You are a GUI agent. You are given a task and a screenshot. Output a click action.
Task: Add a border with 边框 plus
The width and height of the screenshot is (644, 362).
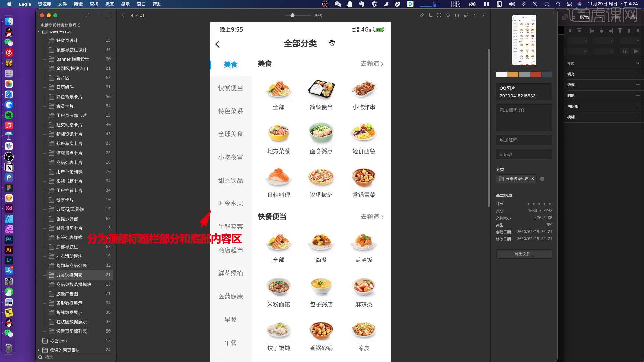[x=638, y=85]
